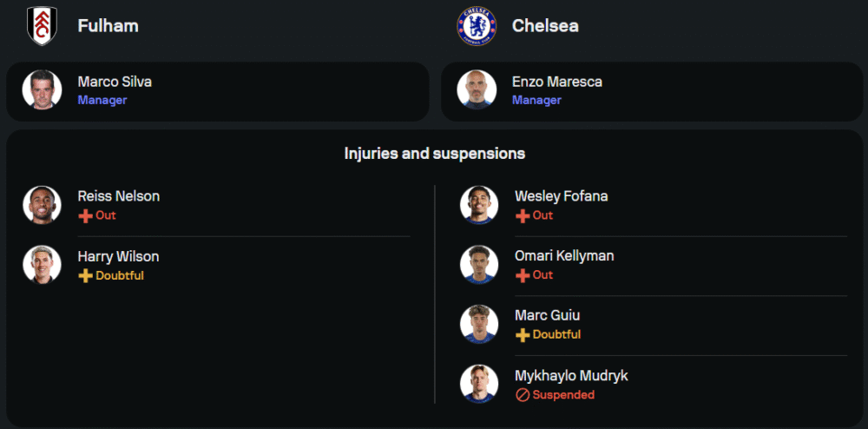Click Marc Guiu's yellow doubtful cross icon
The image size is (868, 429).
(x=522, y=335)
